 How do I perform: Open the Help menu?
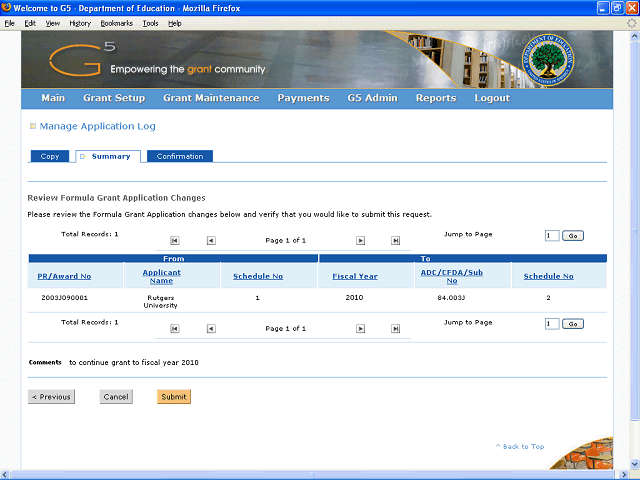coord(175,23)
